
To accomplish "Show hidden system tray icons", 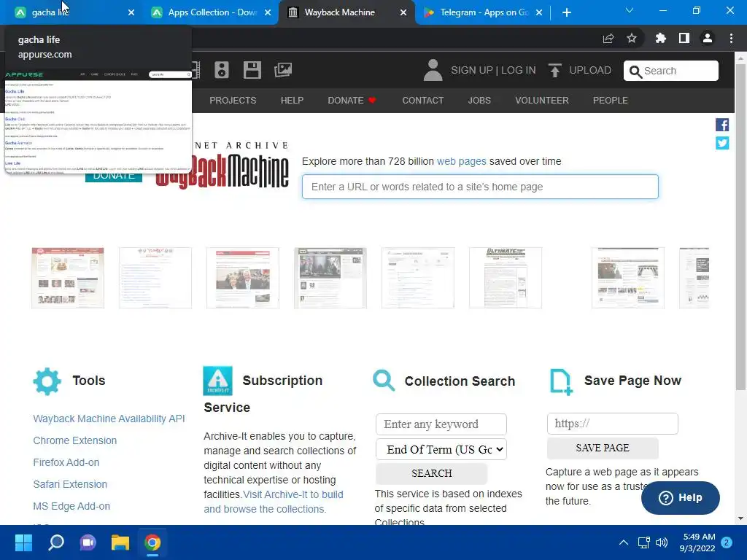I will [x=623, y=542].
